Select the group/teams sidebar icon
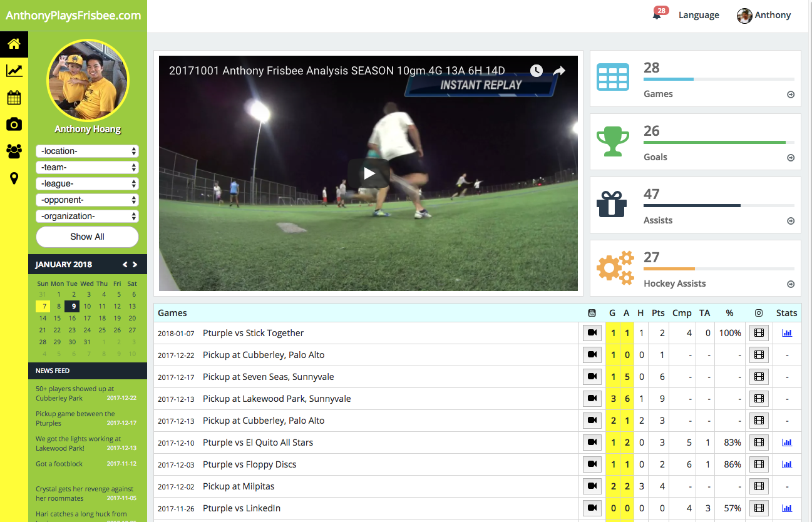This screenshot has width=812, height=522. (14, 151)
